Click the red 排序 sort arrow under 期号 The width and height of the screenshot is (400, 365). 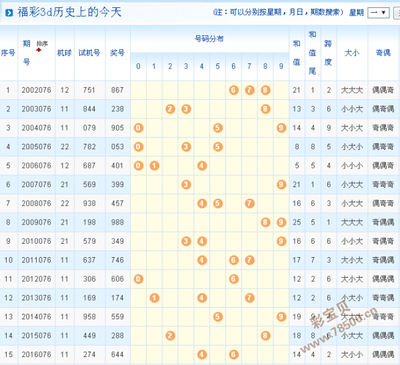point(39,50)
